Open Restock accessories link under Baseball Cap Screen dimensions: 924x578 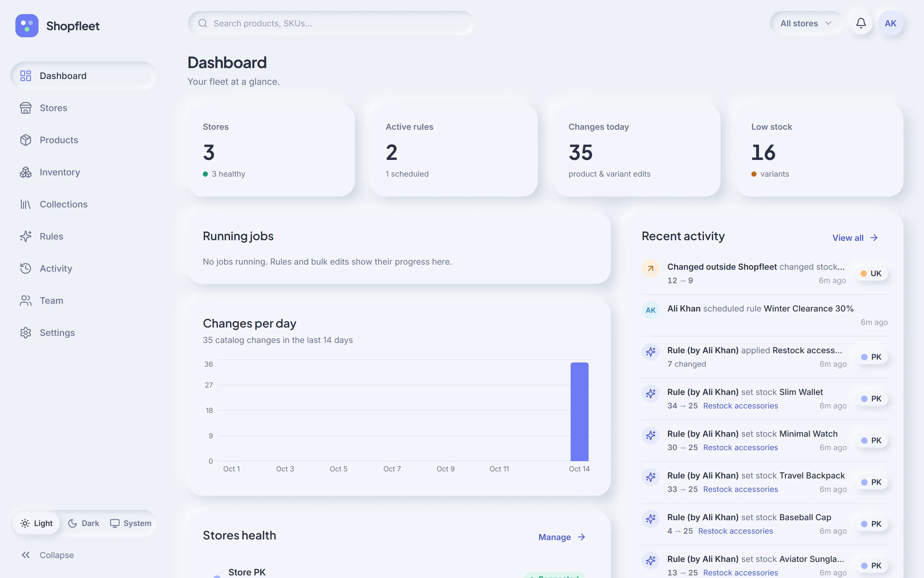(735, 531)
